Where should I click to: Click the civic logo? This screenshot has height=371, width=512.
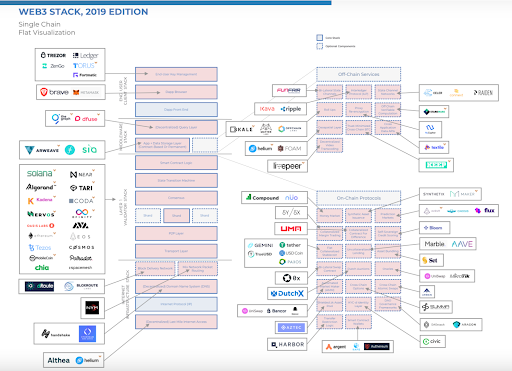tap(432, 341)
